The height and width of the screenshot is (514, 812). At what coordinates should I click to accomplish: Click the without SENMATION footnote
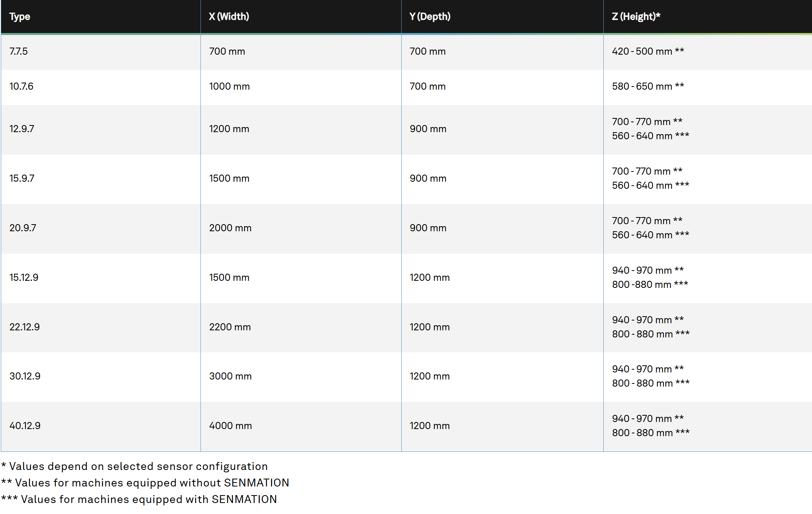145,483
